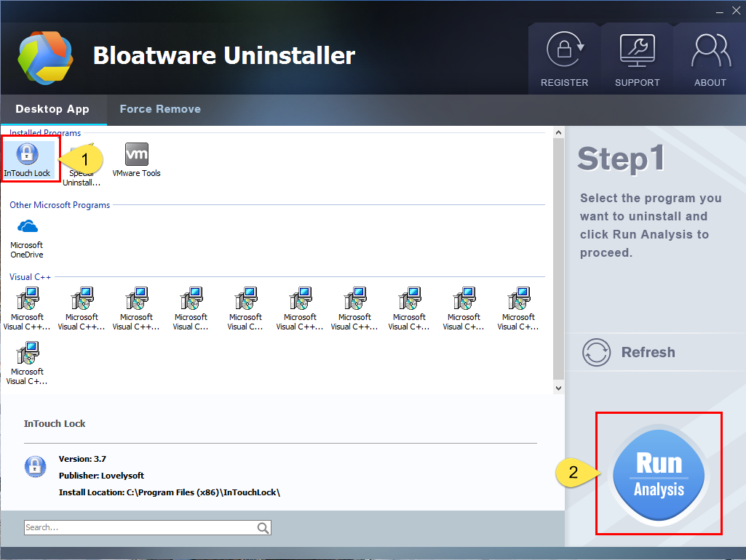Click the InTouch Lock icon in details panel
Screen dimensions: 746x560
(x=35, y=466)
